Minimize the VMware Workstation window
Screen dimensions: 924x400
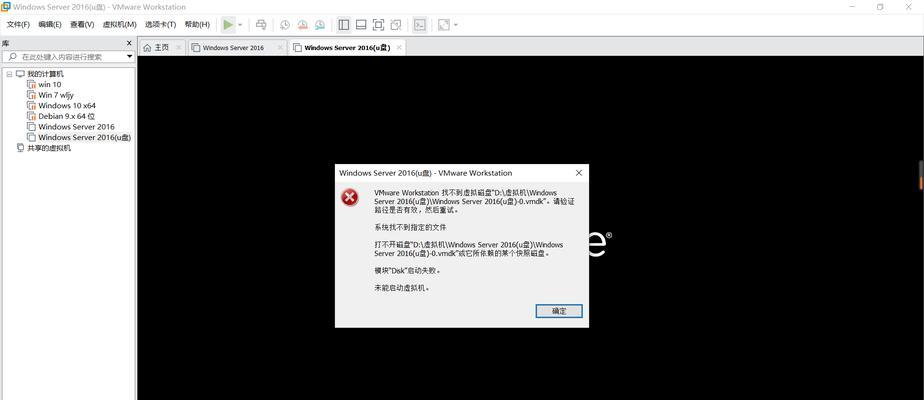pyautogui.click(x=853, y=7)
